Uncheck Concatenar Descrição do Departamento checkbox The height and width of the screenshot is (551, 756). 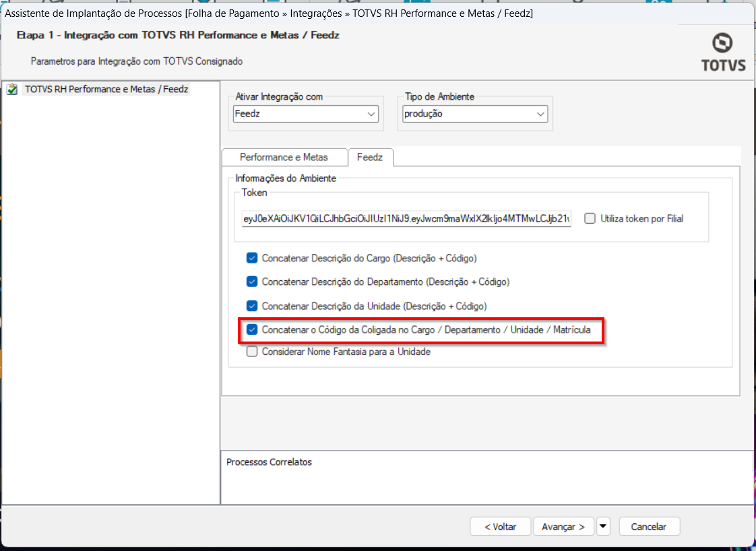click(252, 282)
